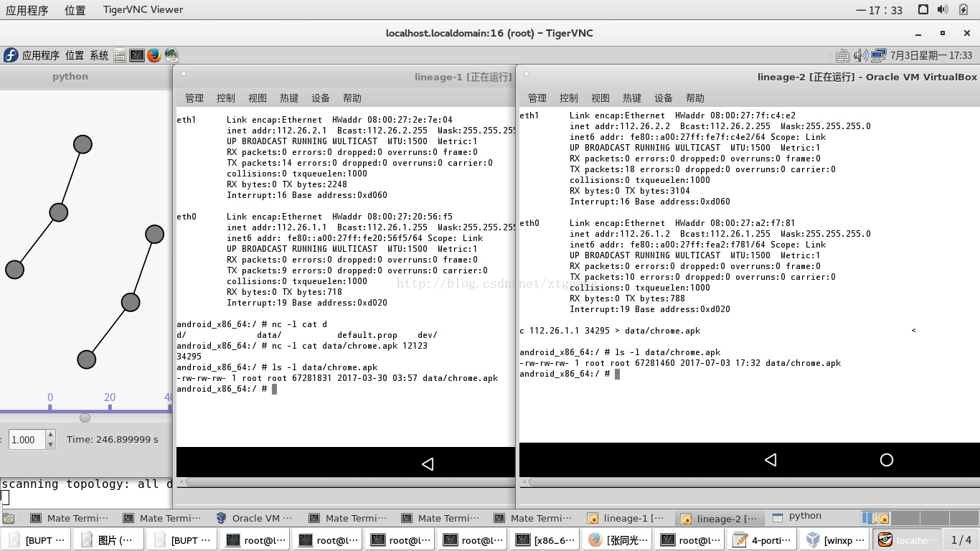Click the outer top bar battery icon

click(x=963, y=9)
